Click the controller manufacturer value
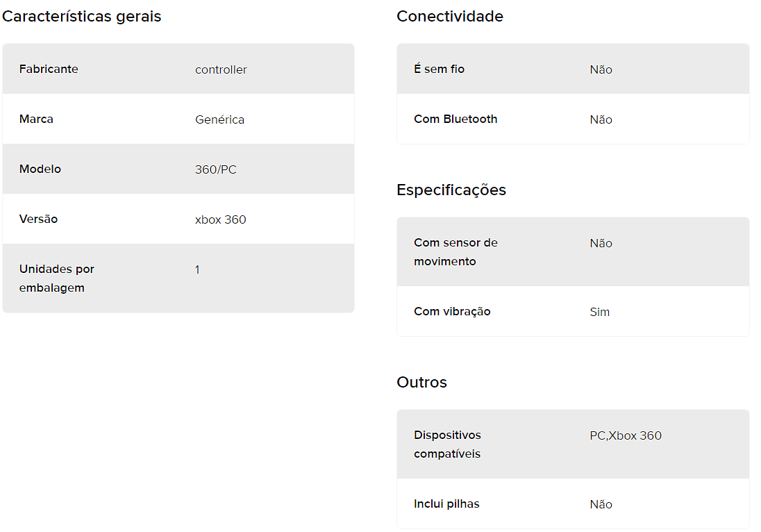 (x=221, y=69)
